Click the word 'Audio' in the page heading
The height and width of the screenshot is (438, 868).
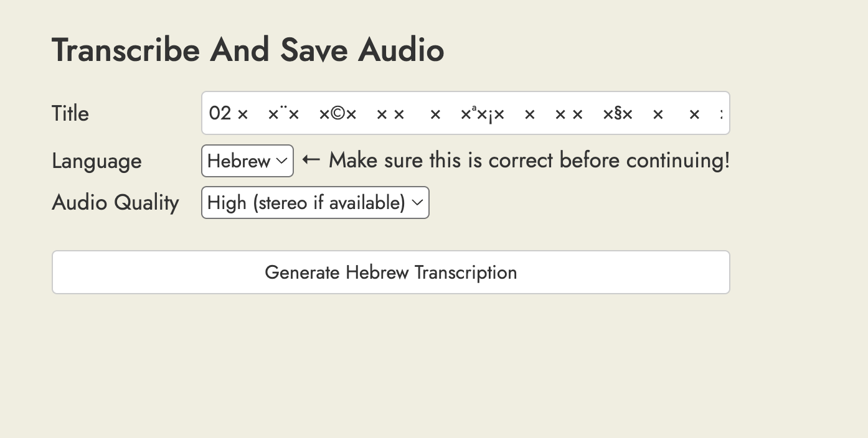[x=401, y=50]
